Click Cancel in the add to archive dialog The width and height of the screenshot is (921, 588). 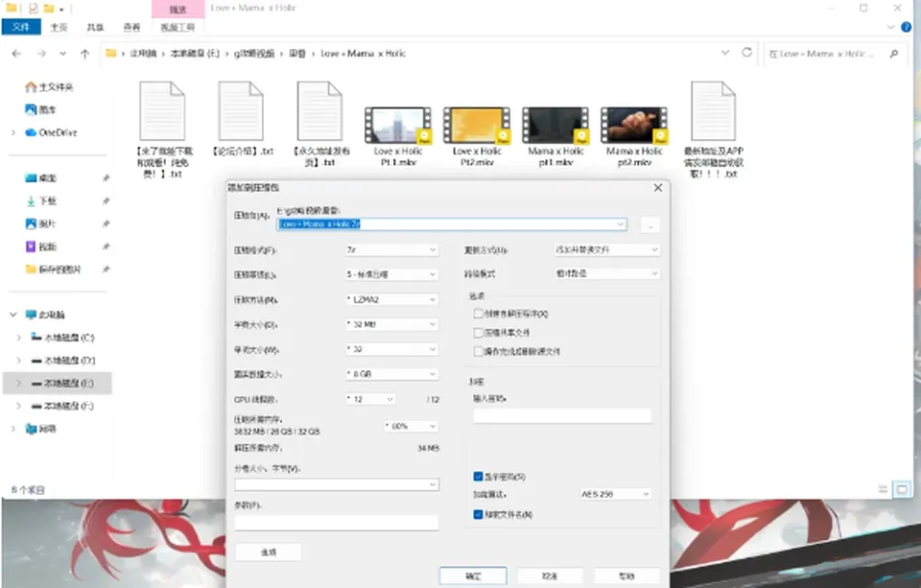[x=550, y=576]
